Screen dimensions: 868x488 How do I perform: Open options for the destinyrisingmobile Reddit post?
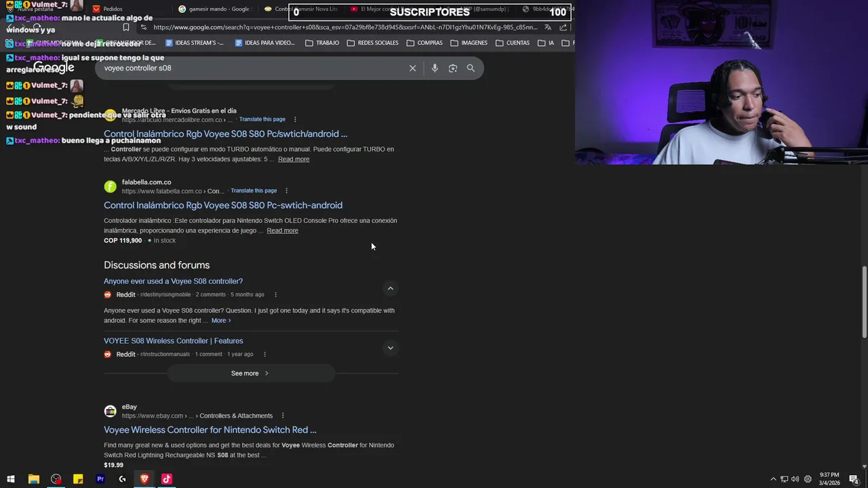[x=275, y=295]
